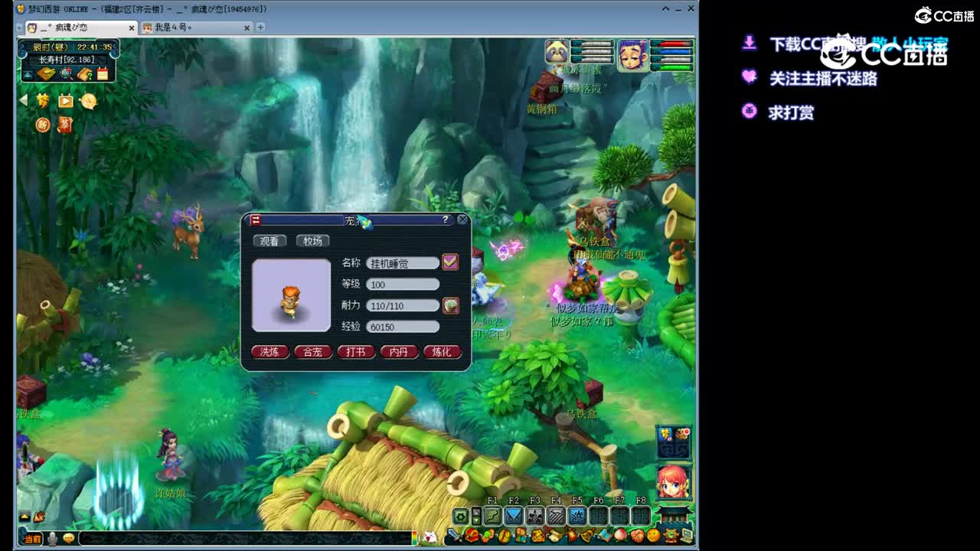
Task: Click the 炼化 button
Action: [442, 352]
